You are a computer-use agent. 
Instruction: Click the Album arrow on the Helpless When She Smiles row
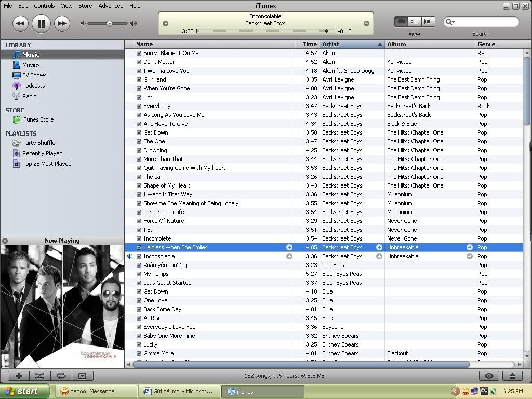pyautogui.click(x=470, y=247)
